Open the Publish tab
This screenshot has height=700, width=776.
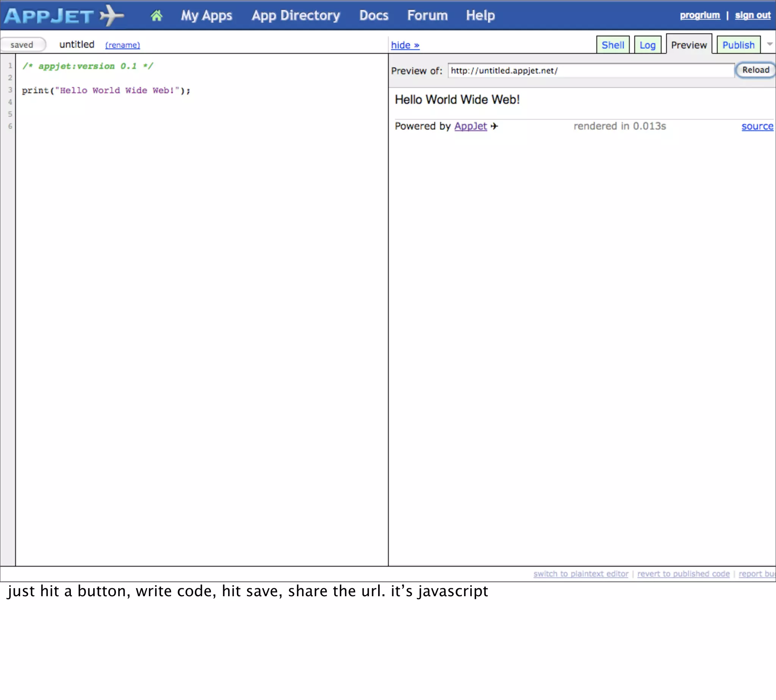(x=738, y=45)
